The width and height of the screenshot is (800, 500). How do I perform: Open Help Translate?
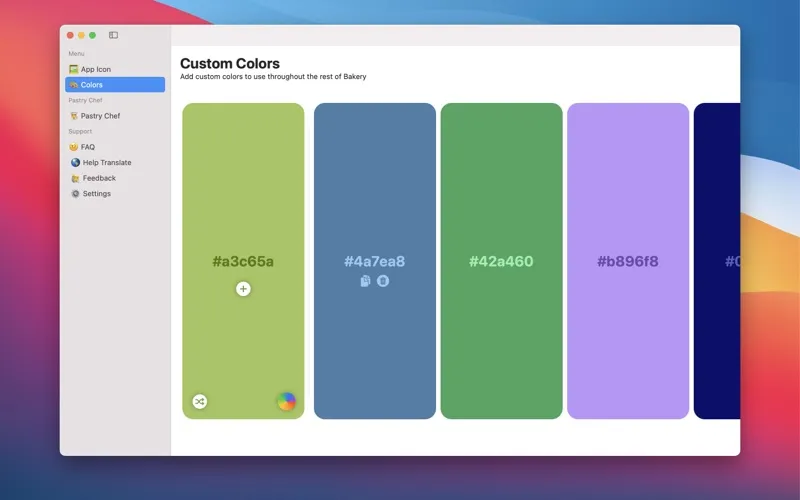115,162
